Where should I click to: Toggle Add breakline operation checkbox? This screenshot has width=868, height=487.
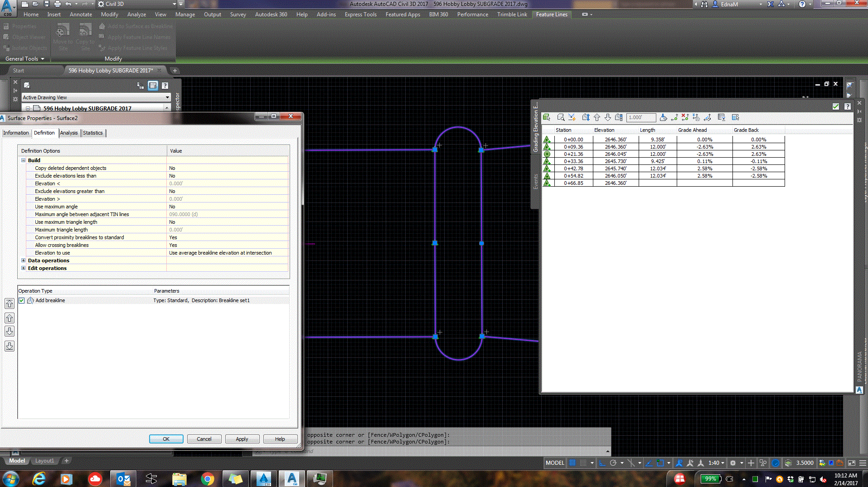[22, 300]
